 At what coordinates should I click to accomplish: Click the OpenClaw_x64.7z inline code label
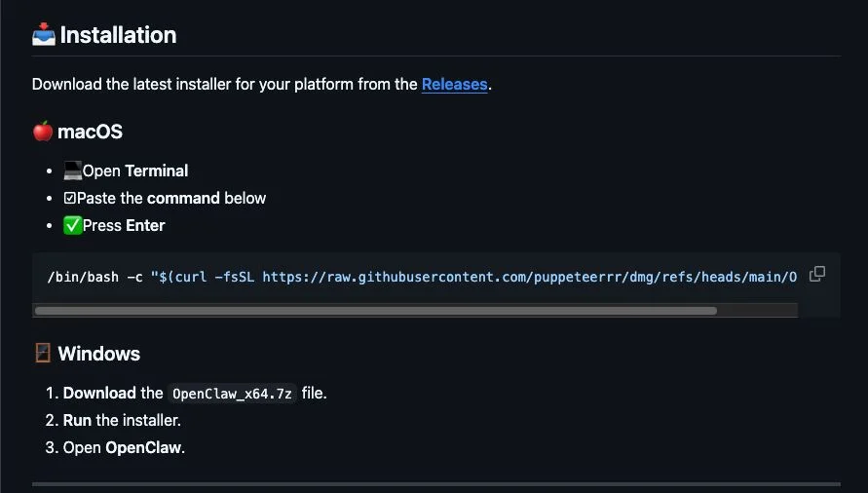232,394
